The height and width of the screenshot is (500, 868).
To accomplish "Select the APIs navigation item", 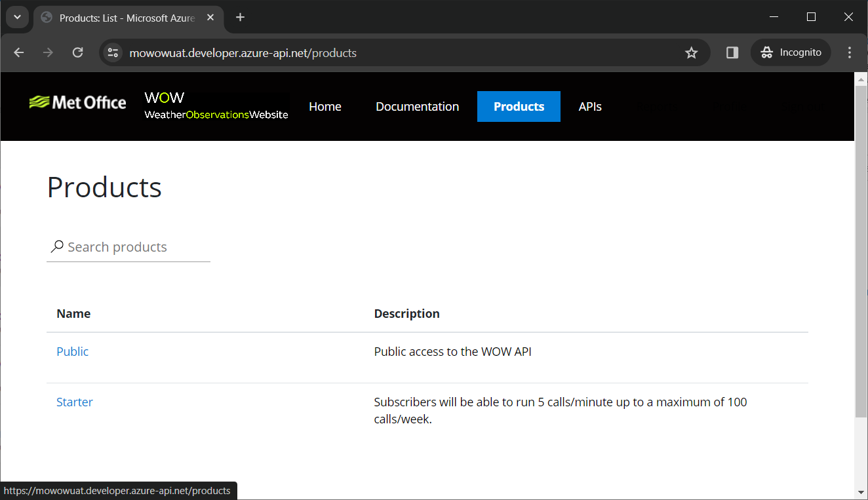I will click(x=590, y=107).
